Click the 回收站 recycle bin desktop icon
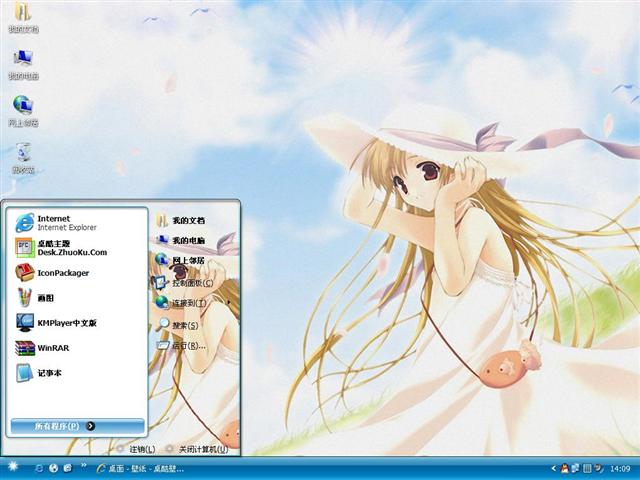The image size is (640, 480). coord(22,155)
